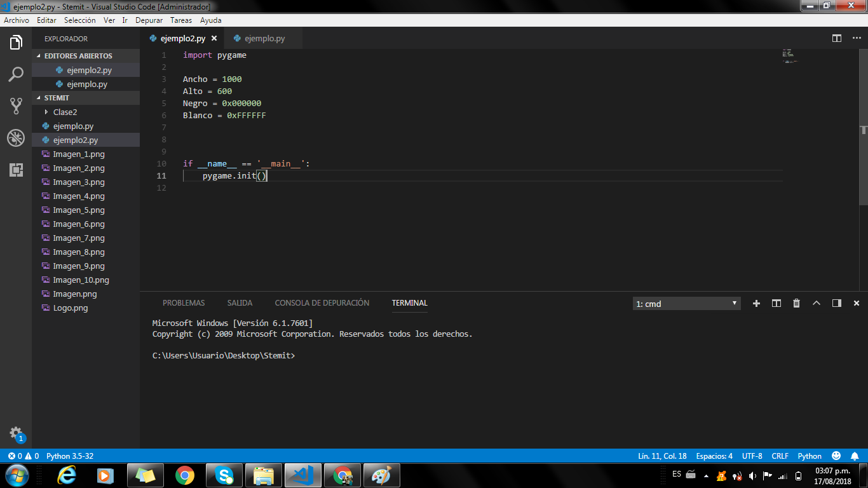Create a new terminal with plus icon
The image size is (868, 488).
click(x=756, y=304)
